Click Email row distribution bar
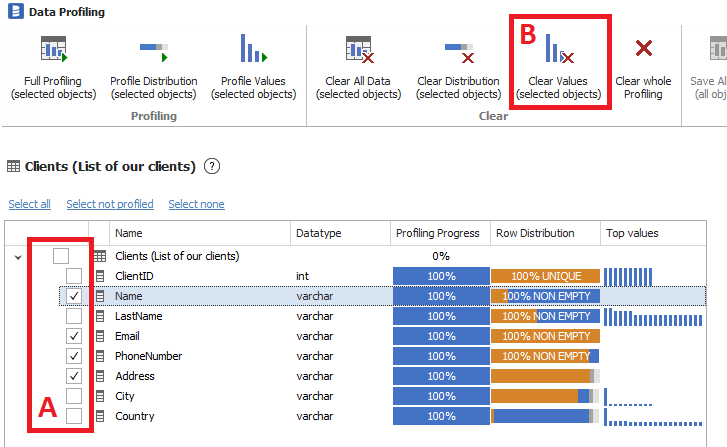The image size is (727, 447). (x=545, y=336)
